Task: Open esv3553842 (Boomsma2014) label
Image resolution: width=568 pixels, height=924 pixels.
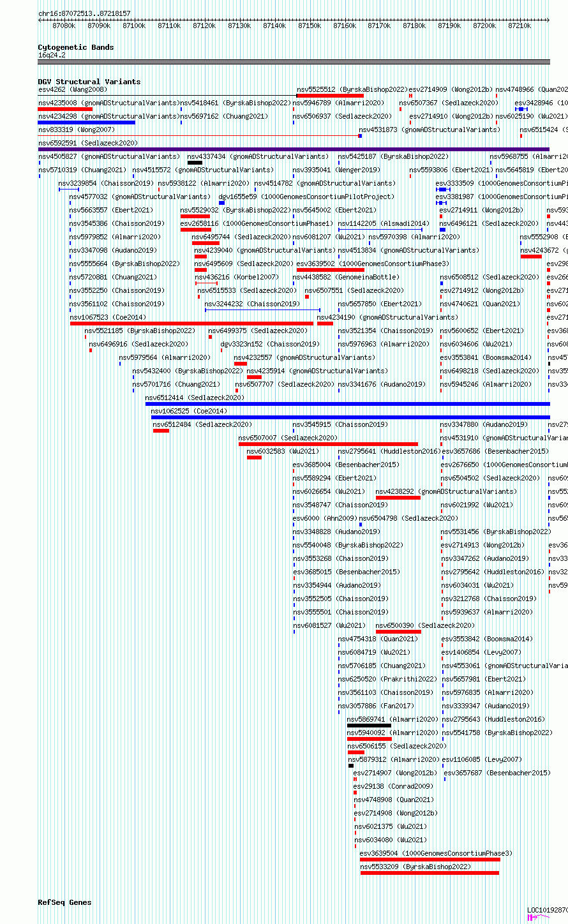Action: pyautogui.click(x=488, y=639)
